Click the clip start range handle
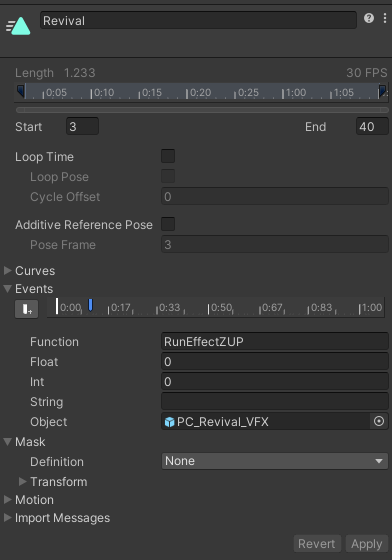 tap(21, 91)
